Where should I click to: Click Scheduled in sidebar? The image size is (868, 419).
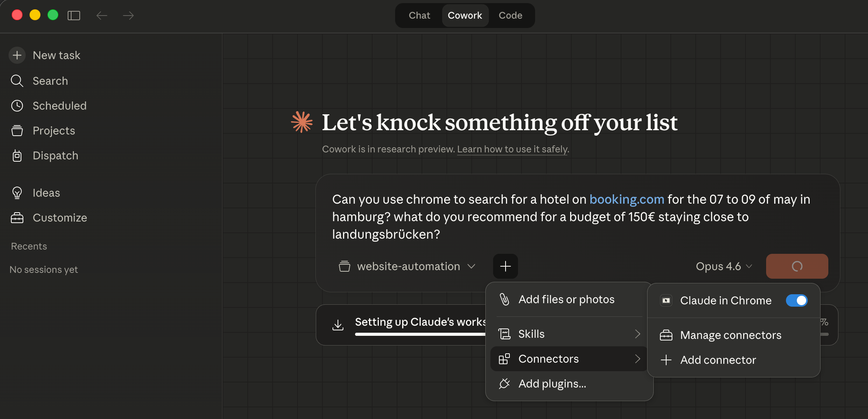pyautogui.click(x=59, y=106)
